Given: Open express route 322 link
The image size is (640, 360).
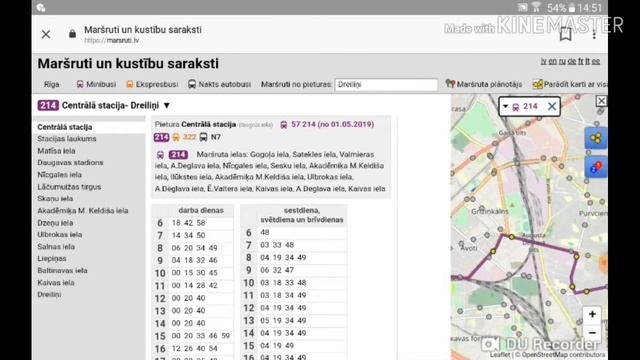Looking at the screenshot, I should pyautogui.click(x=189, y=137).
